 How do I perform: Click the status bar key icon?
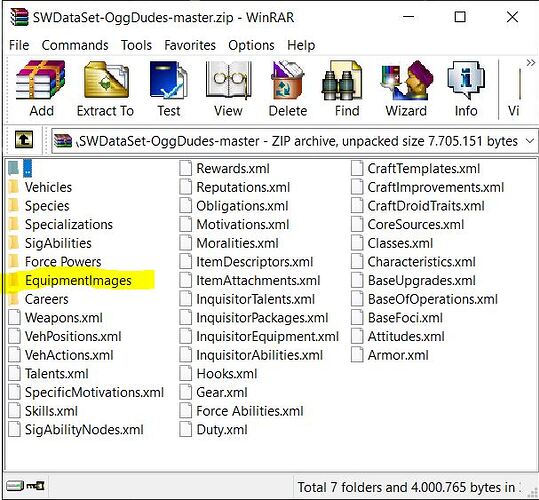point(36,486)
